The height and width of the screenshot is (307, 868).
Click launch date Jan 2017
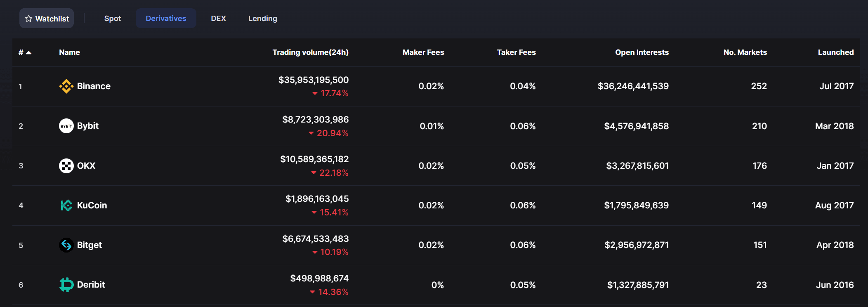point(835,166)
